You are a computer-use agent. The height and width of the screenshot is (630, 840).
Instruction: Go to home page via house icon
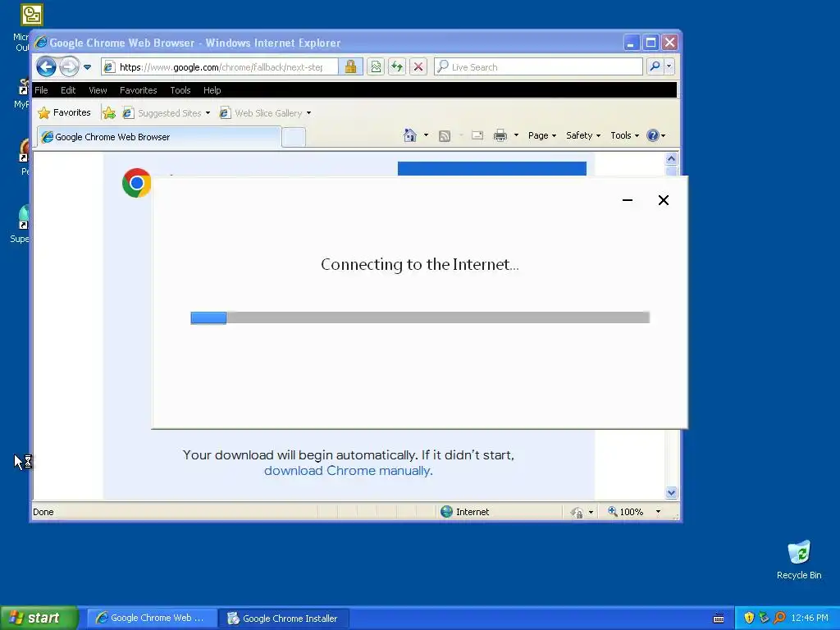click(410, 135)
